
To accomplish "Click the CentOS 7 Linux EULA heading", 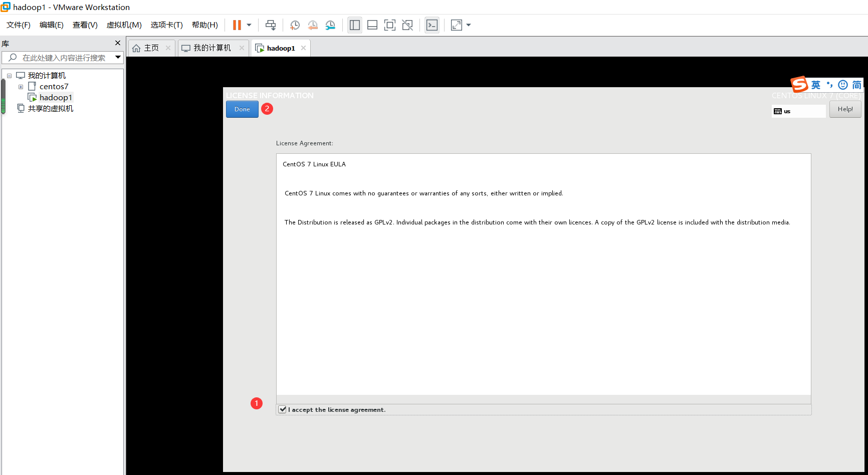I will (x=314, y=164).
